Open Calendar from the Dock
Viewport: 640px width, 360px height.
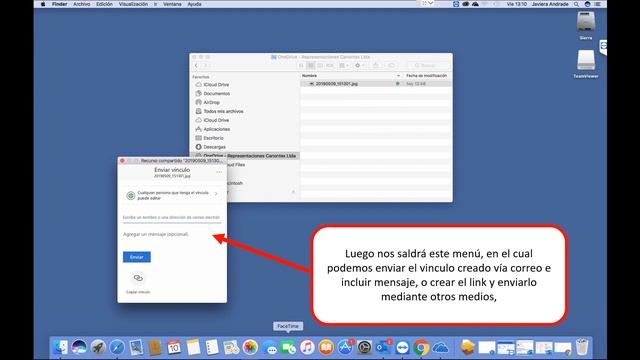[174, 347]
